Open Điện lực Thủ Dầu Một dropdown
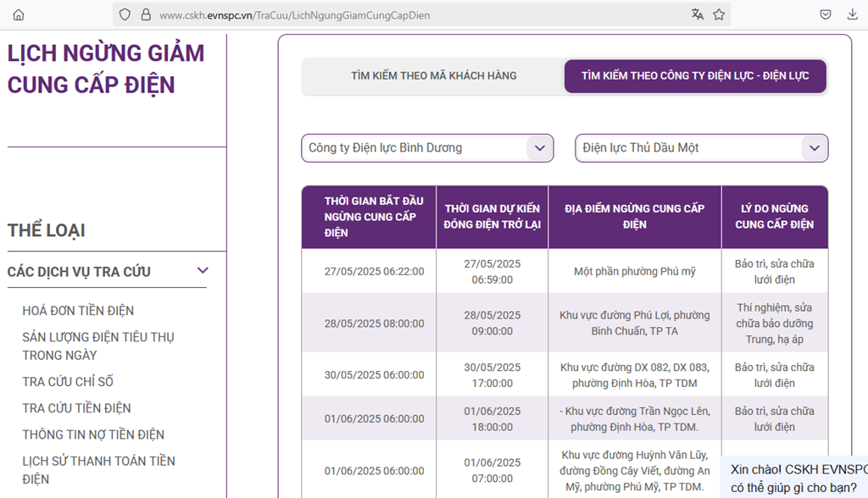The height and width of the screenshot is (498, 868). point(701,148)
